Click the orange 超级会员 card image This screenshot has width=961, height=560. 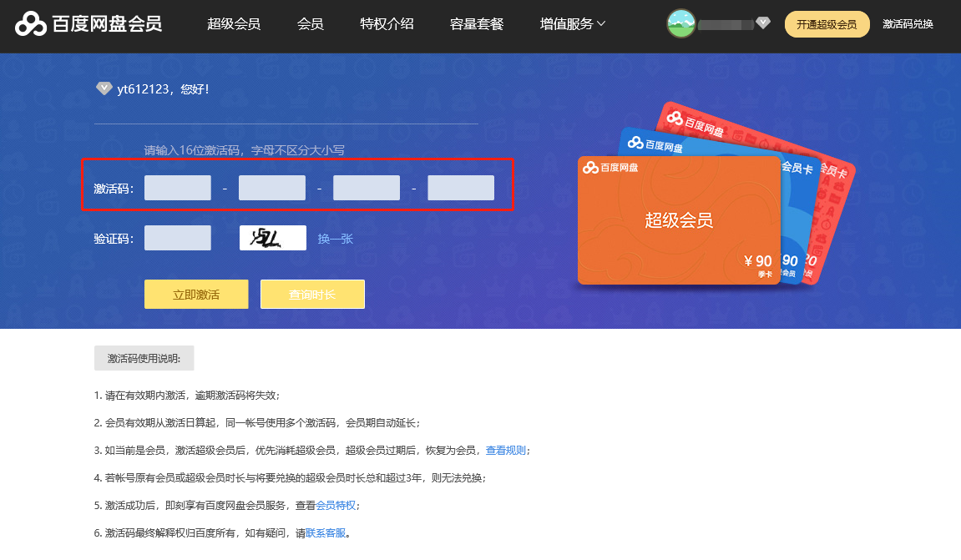coord(678,221)
